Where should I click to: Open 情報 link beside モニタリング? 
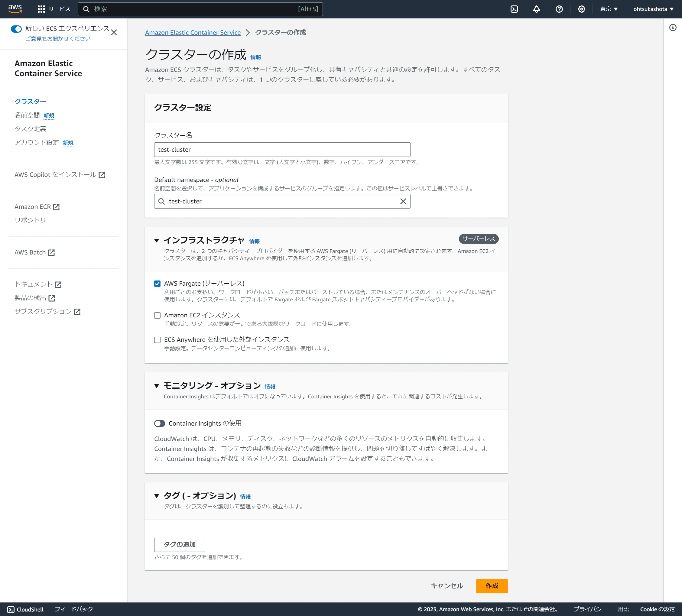tap(270, 387)
